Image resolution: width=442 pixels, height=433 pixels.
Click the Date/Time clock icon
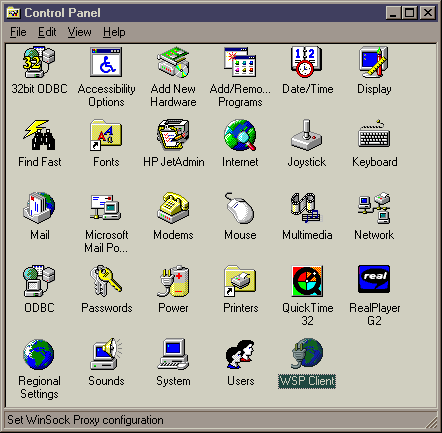click(x=307, y=62)
